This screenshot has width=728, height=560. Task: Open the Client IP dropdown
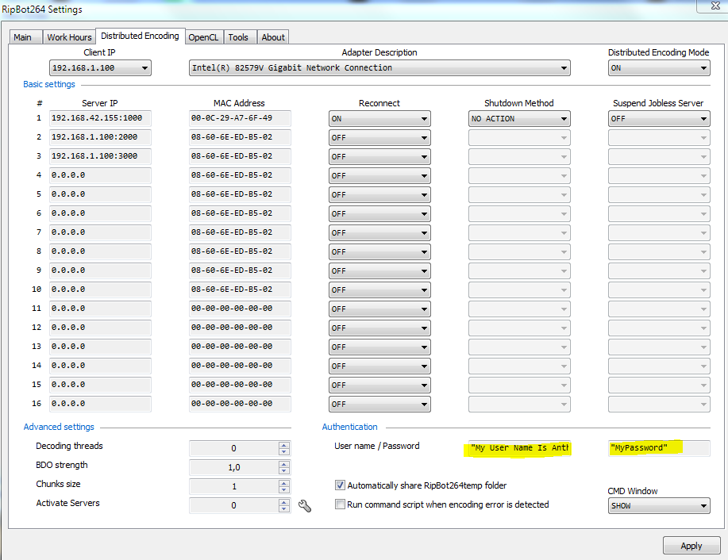pyautogui.click(x=100, y=68)
